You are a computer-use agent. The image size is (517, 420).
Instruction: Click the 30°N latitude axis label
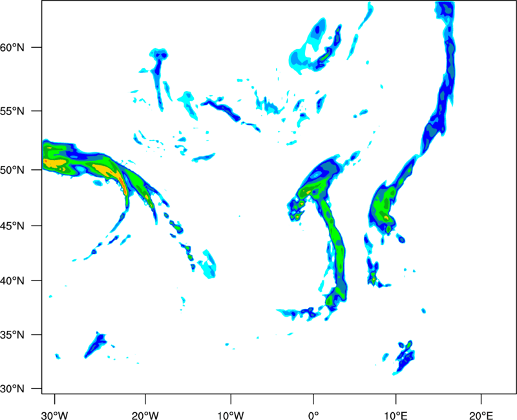(x=12, y=389)
